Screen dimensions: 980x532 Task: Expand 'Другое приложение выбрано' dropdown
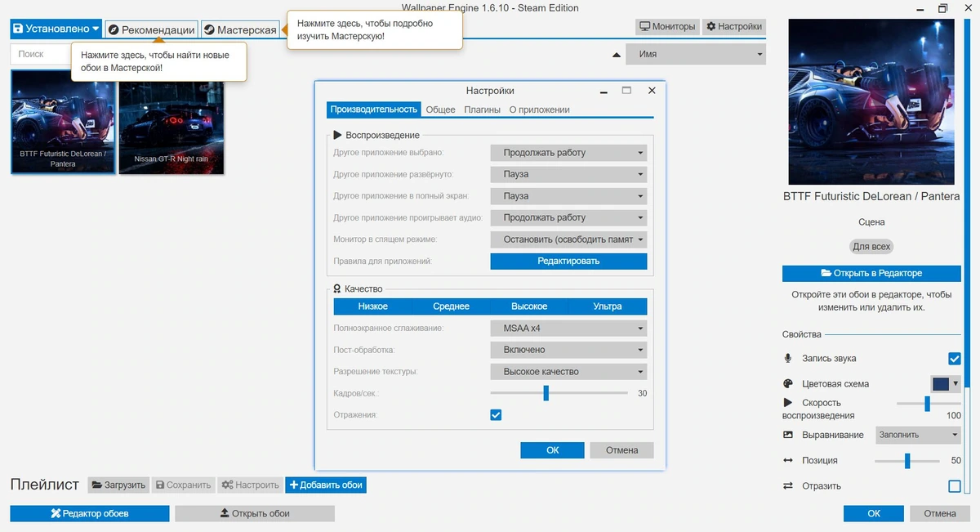(568, 153)
